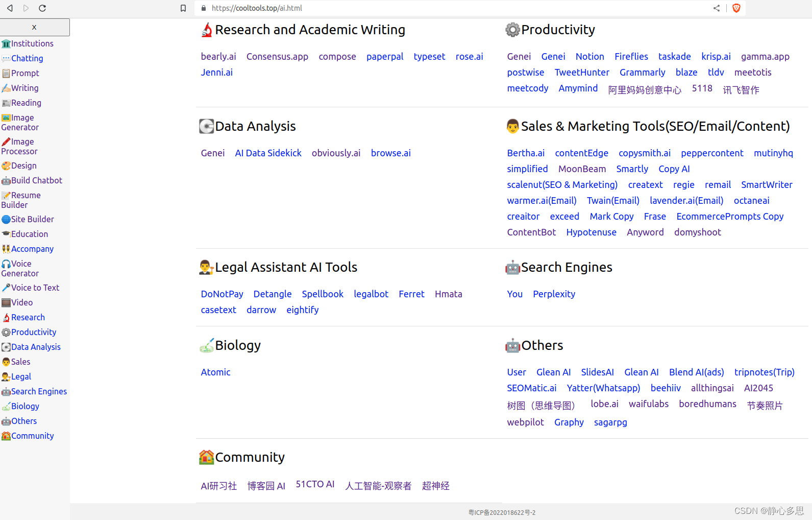Open the Brave shield icon
This screenshot has width=812, height=520.
click(736, 8)
